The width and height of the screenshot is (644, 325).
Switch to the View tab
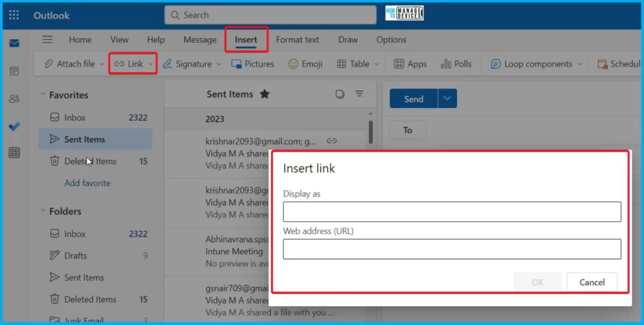pos(119,40)
